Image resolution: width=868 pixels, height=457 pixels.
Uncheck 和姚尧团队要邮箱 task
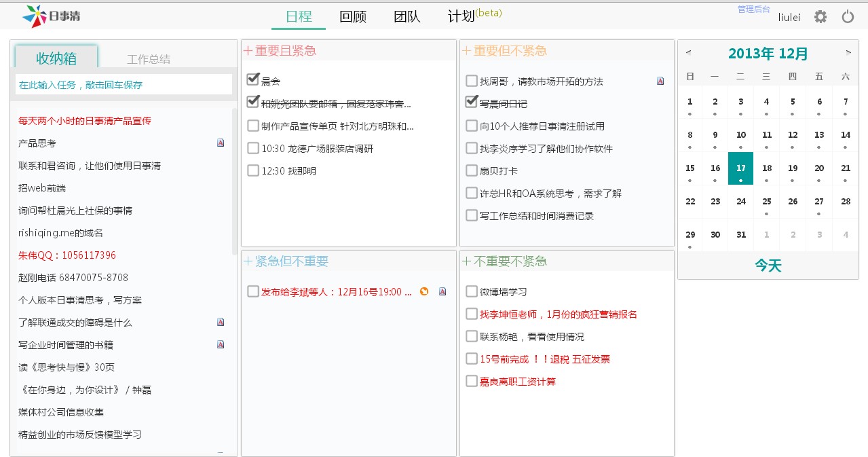(253, 103)
